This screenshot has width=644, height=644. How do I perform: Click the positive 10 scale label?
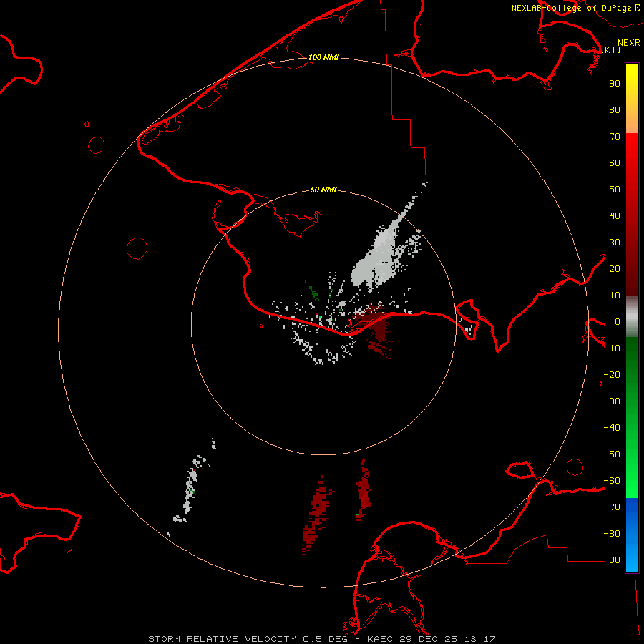615,296
